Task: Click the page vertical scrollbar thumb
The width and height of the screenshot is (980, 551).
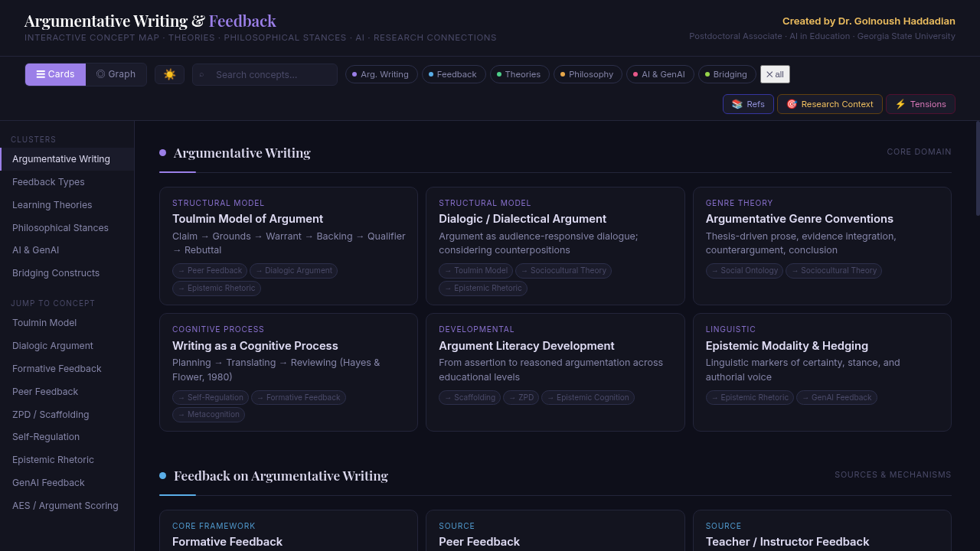Action: [978, 168]
